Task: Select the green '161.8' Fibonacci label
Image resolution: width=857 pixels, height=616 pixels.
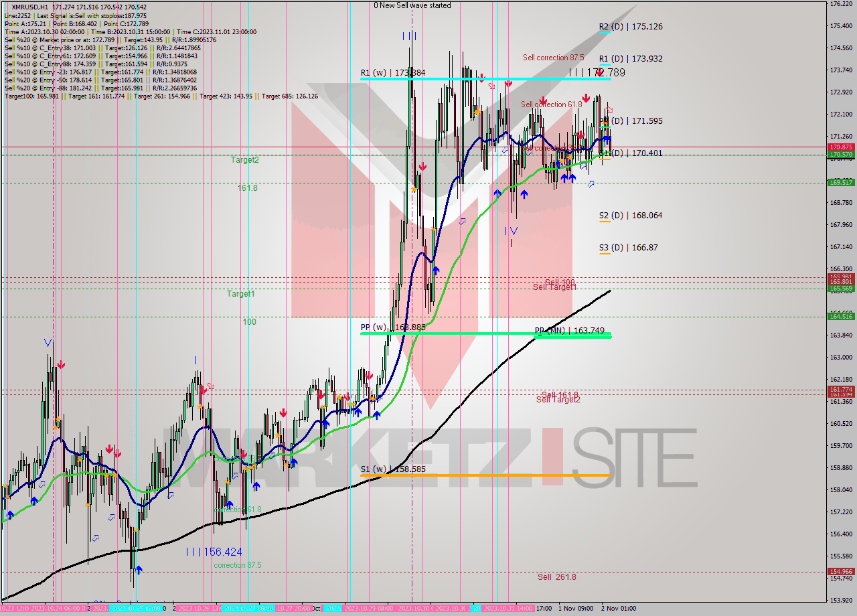Action: coord(247,188)
